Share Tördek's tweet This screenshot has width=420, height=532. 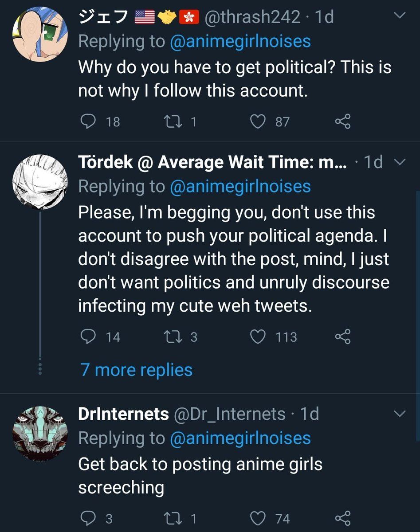click(x=343, y=337)
